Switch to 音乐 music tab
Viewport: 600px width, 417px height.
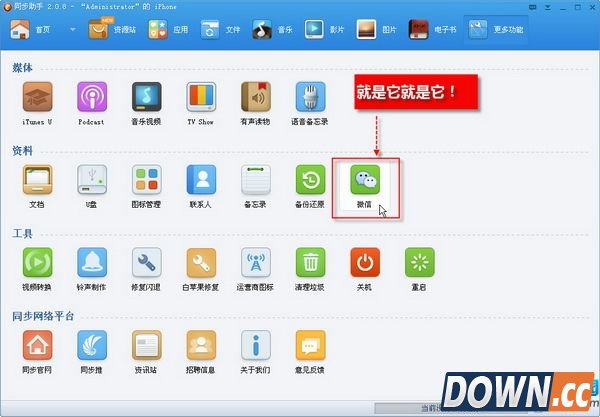(x=272, y=29)
